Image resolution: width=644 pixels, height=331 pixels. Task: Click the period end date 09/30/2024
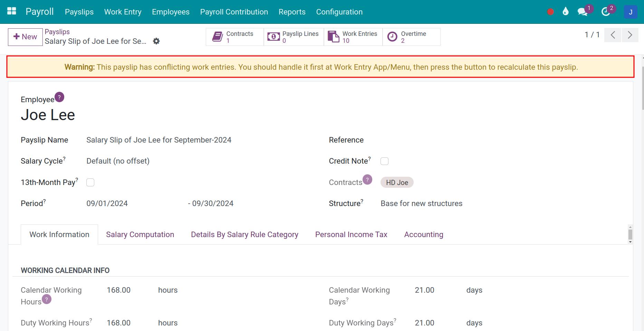click(x=213, y=204)
